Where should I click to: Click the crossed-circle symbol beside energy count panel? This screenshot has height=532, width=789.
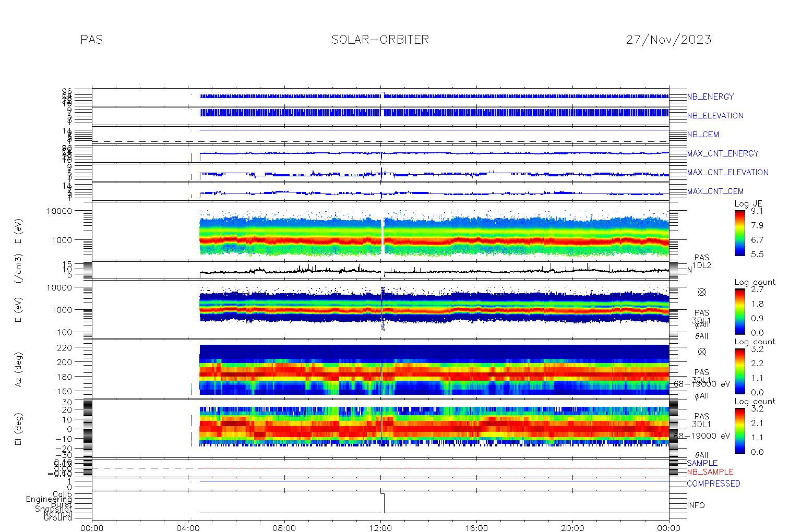[702, 292]
